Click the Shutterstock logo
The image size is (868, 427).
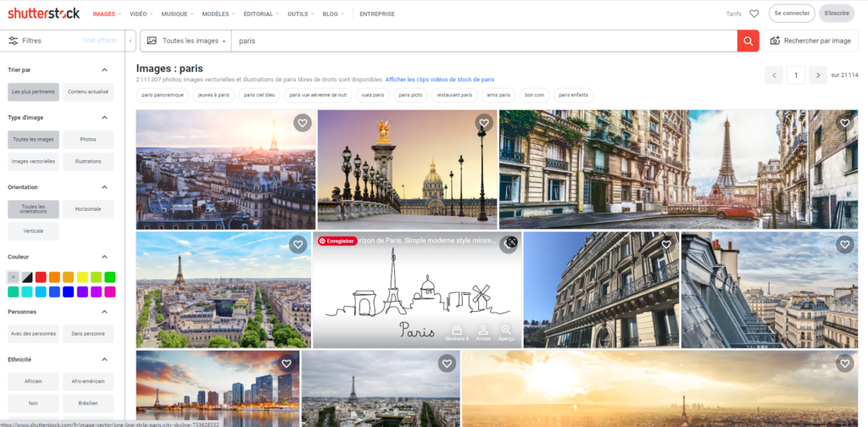pyautogui.click(x=44, y=14)
